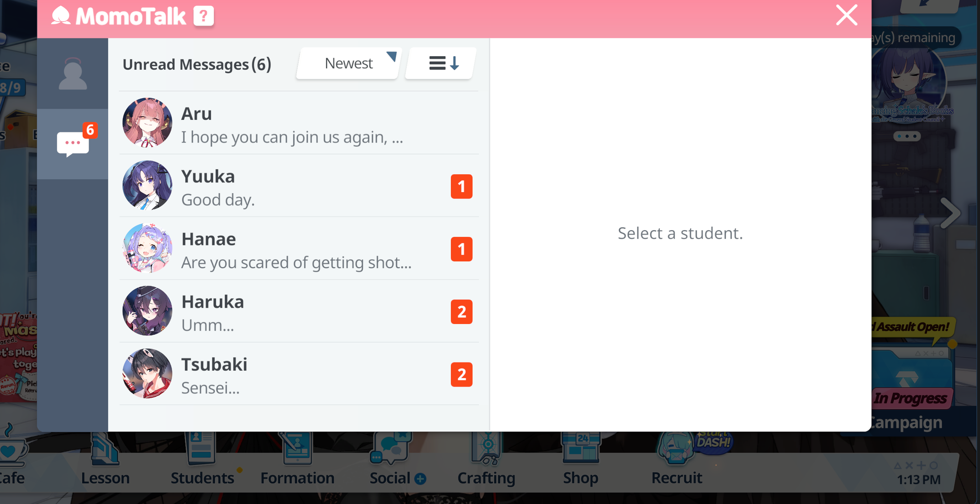
Task: Open Tsubaki's Sensei... message
Action: [299, 374]
